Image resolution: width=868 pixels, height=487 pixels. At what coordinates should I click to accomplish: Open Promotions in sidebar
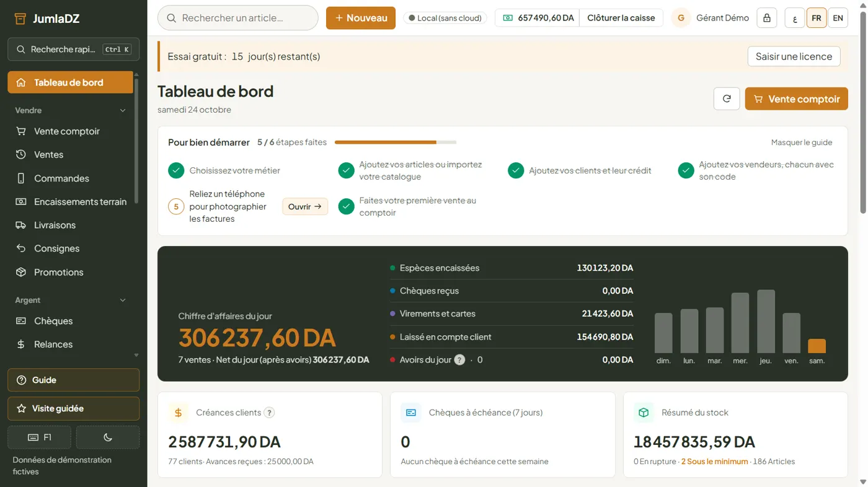(x=70, y=272)
